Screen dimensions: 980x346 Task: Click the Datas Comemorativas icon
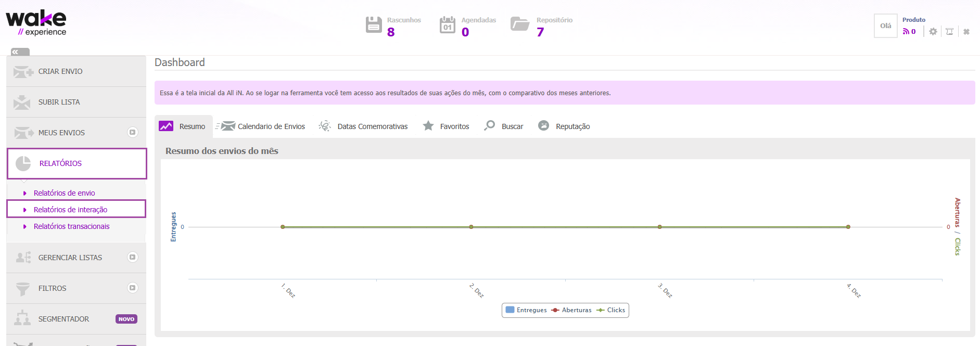coord(325,126)
